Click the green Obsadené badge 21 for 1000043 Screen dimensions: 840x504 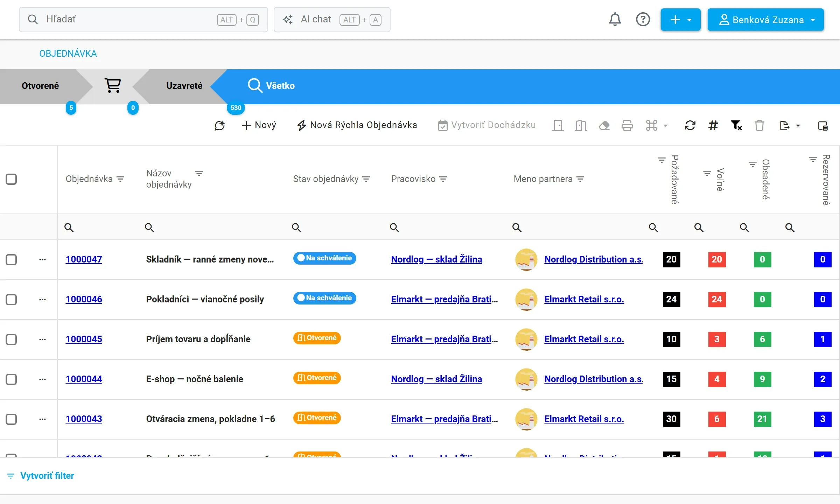(762, 419)
